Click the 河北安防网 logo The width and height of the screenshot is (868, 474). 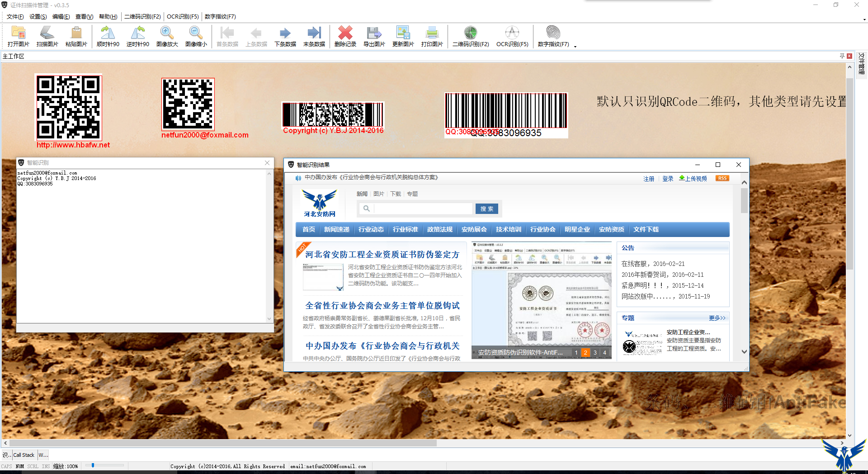pos(320,203)
